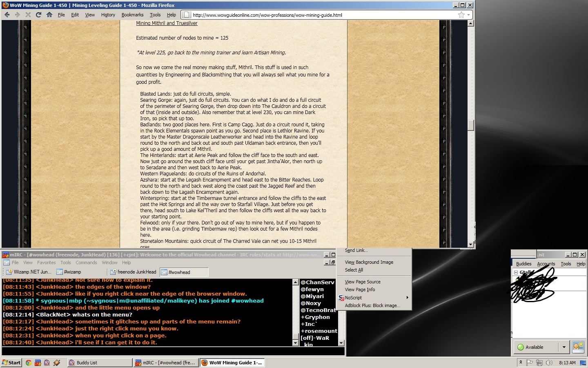Launch Chrome from the quick launch bar
588x368 pixels.
click(29, 363)
